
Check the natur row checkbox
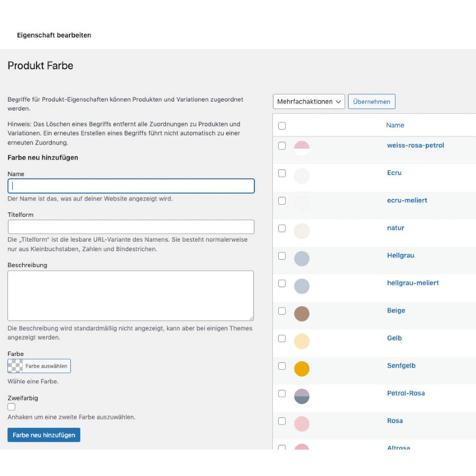tap(282, 228)
